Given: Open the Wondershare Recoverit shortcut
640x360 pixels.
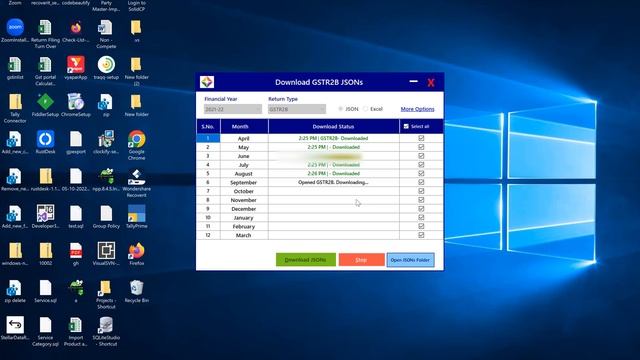Looking at the screenshot, I should (136, 176).
